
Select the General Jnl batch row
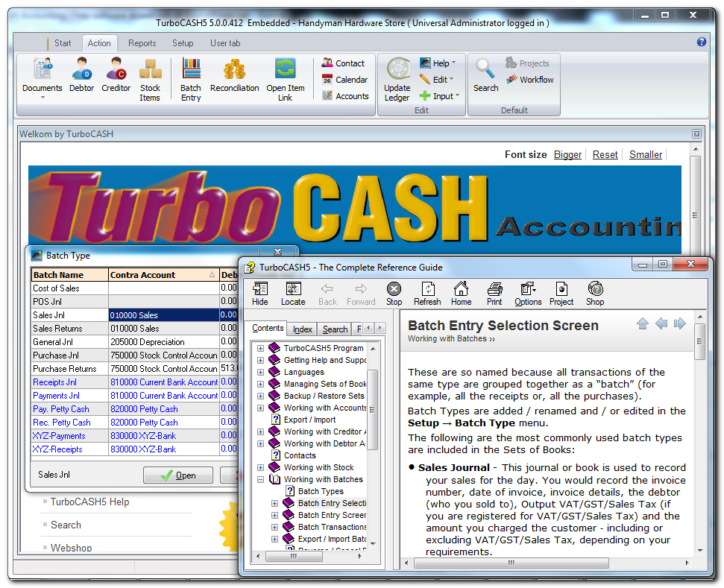tap(134, 342)
